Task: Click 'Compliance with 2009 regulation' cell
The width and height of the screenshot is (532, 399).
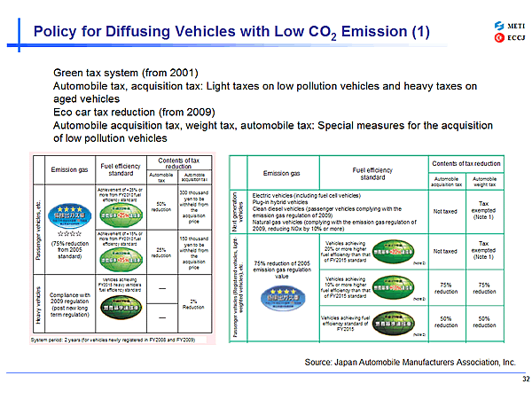Action: tap(69, 305)
